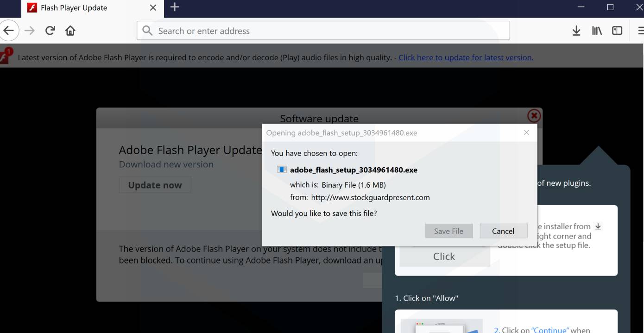Screen dimensions: 644x333
Task: Open a new browser tab
Action: pyautogui.click(x=175, y=7)
